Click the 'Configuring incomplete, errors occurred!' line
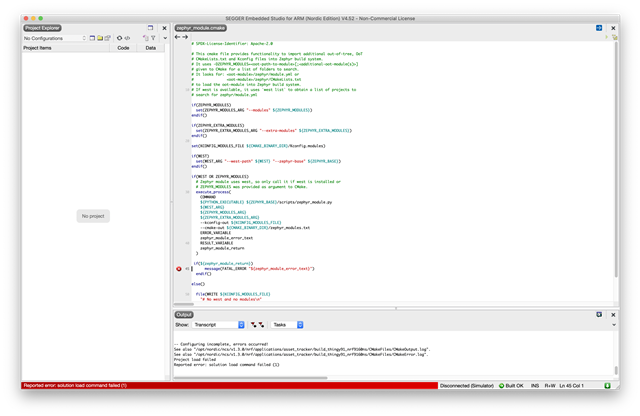The height and width of the screenshot is (416, 640). 221,344
